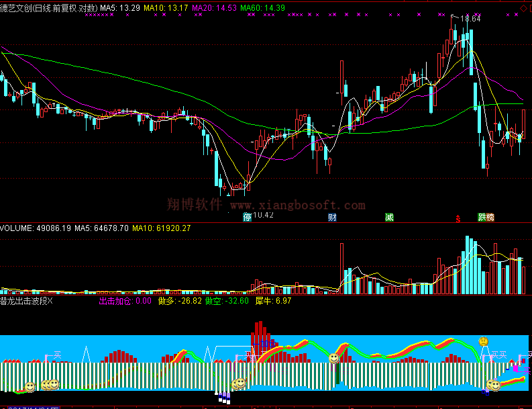Screen dimensions: 532x409
Task: Select the stock title 德艺文创(日线.前复权.对数)
Action: 49,8
